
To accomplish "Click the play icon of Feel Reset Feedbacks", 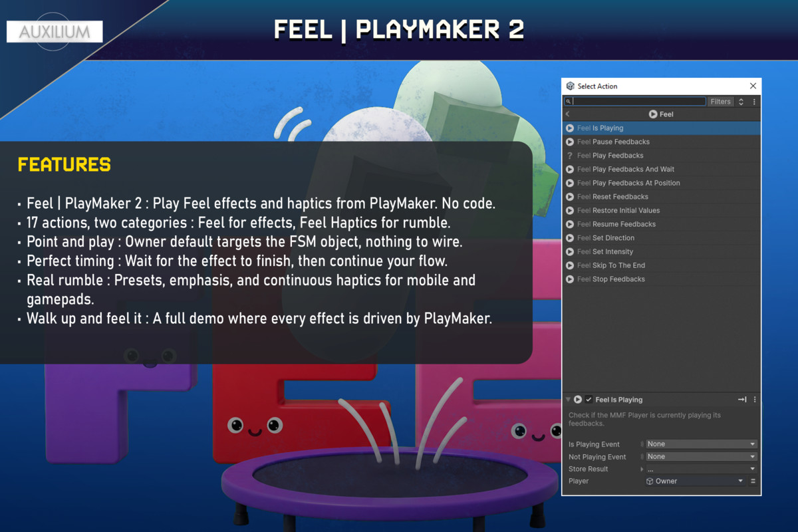I will [570, 197].
